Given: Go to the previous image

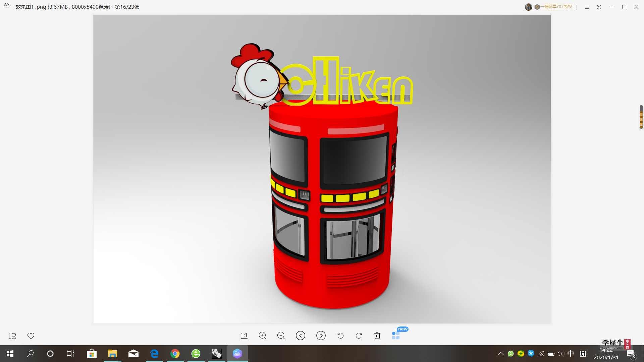Looking at the screenshot, I should pyautogui.click(x=301, y=336).
